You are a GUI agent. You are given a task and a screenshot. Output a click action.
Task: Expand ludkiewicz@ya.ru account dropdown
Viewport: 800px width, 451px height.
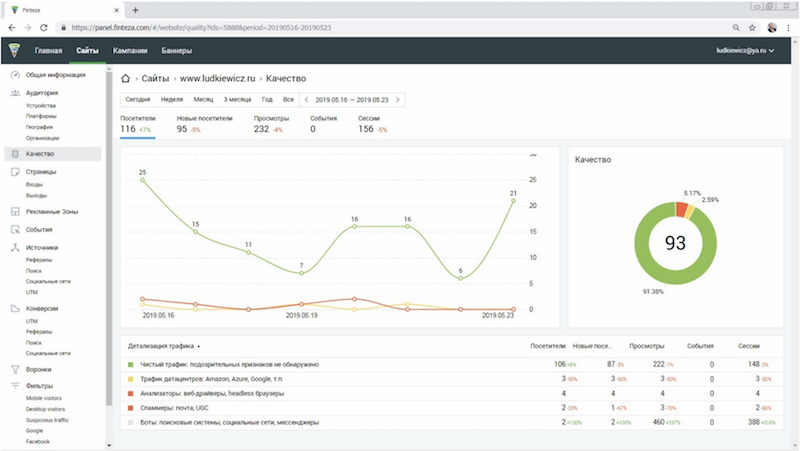(746, 50)
